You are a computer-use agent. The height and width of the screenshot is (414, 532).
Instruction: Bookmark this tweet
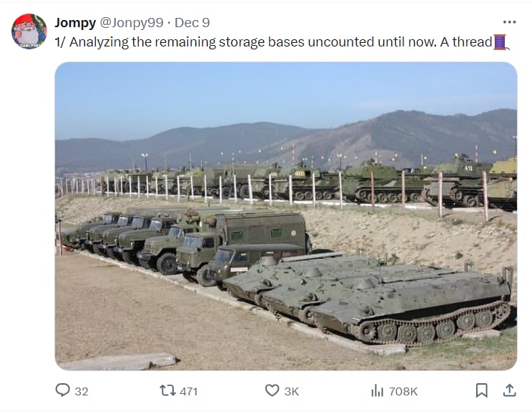click(x=481, y=390)
